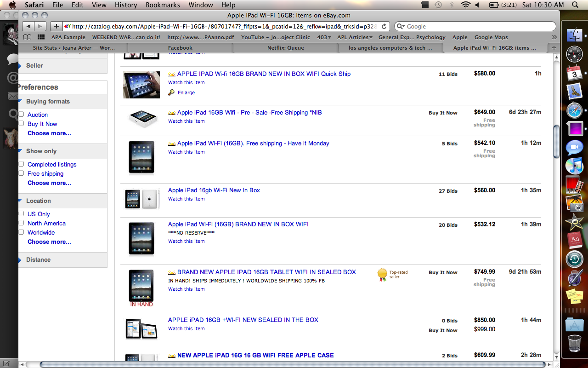Collapse the Buying formats section
The height and width of the screenshot is (368, 588).
20,101
